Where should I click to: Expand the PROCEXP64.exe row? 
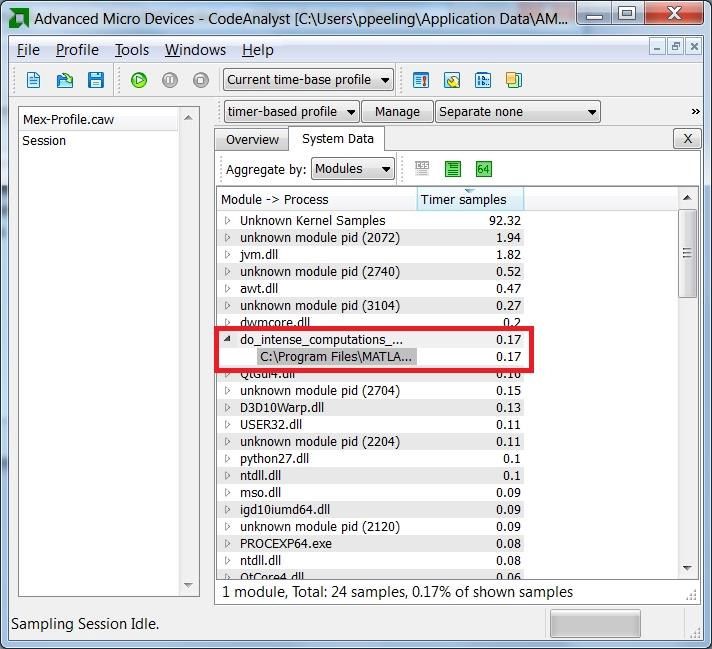(227, 544)
